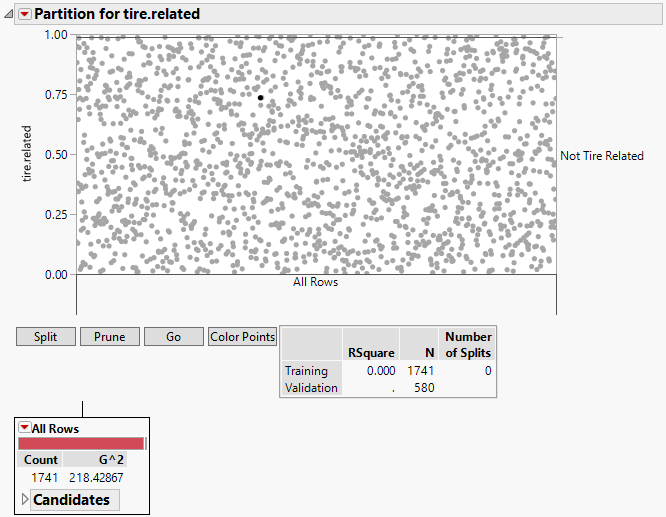Click the Go button
666x517 pixels.
pyautogui.click(x=174, y=336)
